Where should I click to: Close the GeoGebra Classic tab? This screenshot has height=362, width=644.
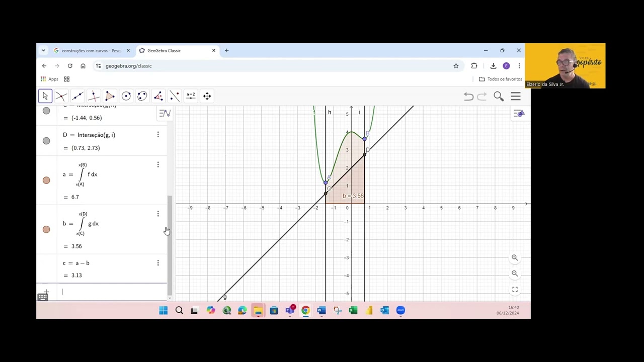214,50
